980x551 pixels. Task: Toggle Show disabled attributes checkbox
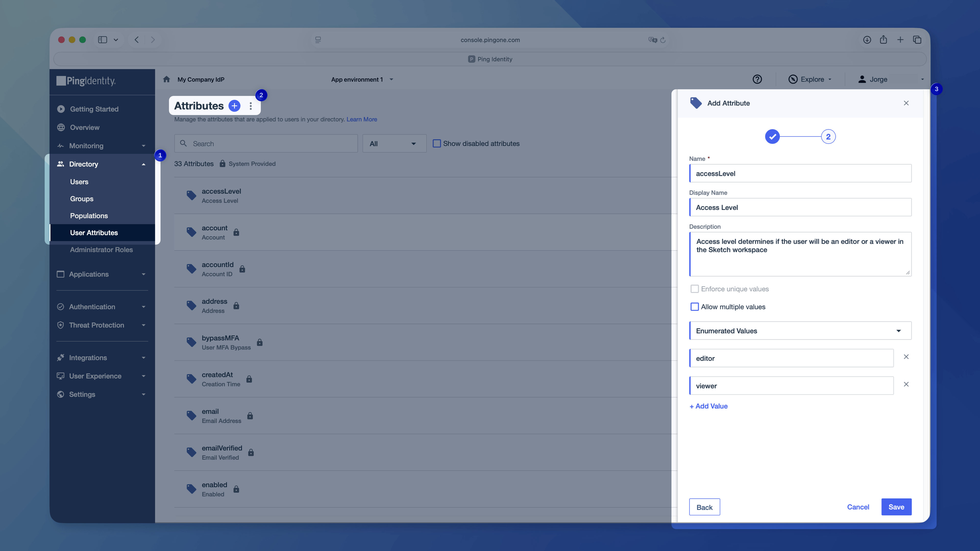(437, 143)
